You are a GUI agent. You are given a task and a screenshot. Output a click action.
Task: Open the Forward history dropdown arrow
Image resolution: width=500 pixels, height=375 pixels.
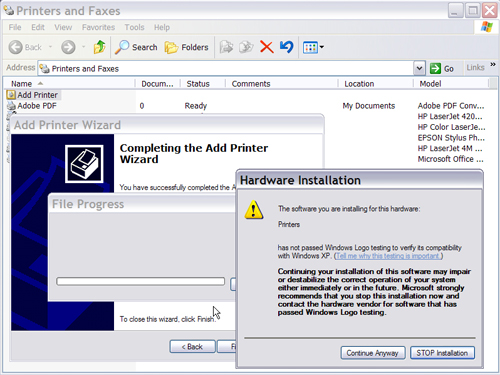click(x=83, y=47)
